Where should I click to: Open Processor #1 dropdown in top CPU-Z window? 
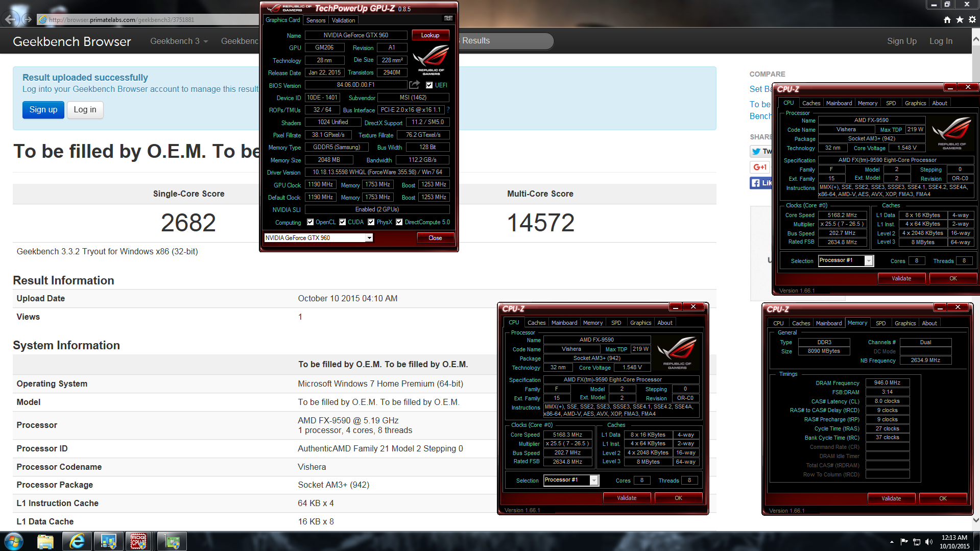(846, 260)
